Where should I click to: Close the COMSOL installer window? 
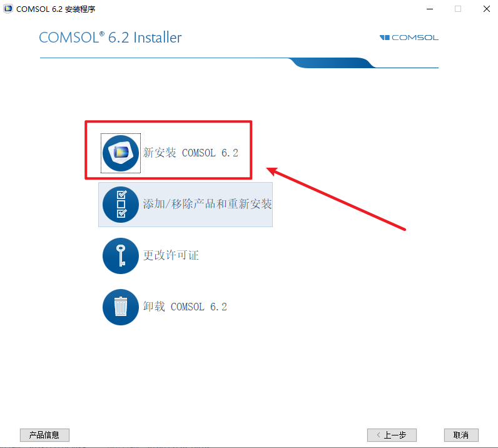(487, 9)
